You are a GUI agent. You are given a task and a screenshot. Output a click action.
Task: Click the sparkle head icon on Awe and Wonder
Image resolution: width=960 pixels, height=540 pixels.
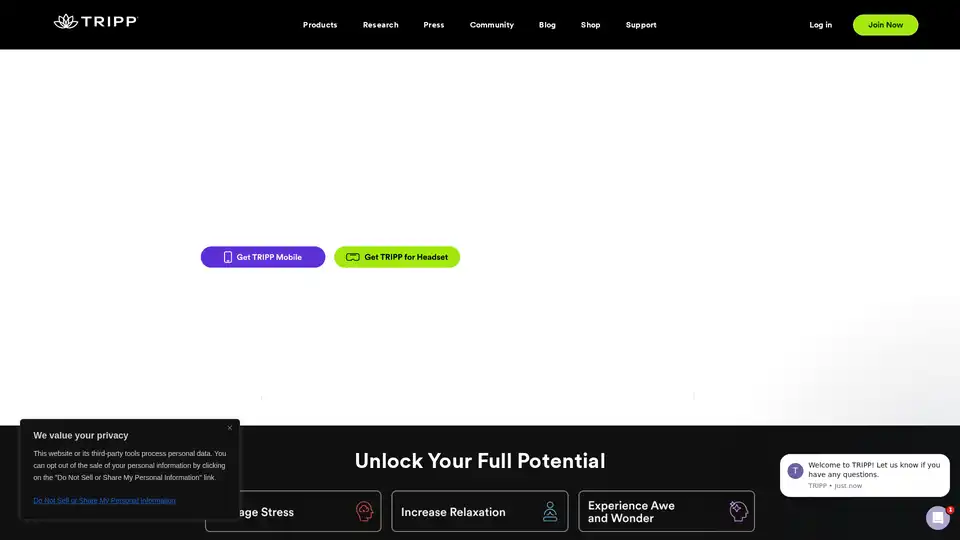738,512
